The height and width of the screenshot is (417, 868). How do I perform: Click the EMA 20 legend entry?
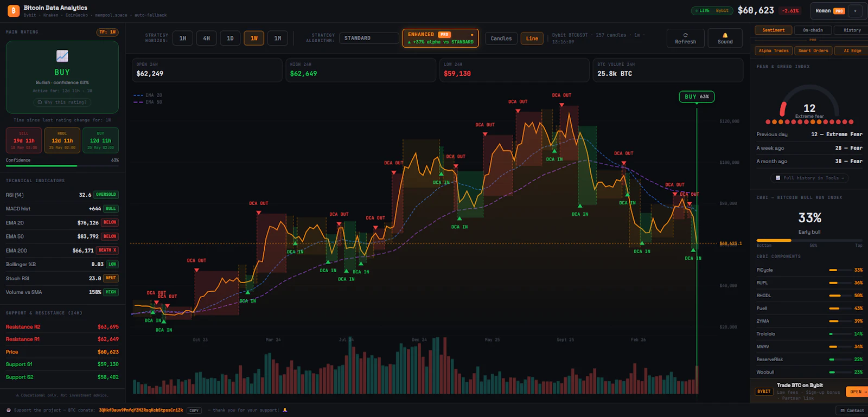coord(148,95)
